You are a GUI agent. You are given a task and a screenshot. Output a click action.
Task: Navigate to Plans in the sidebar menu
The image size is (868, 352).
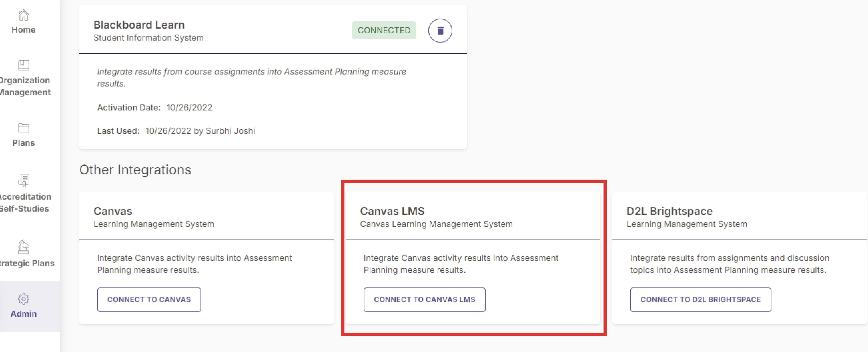click(x=23, y=142)
